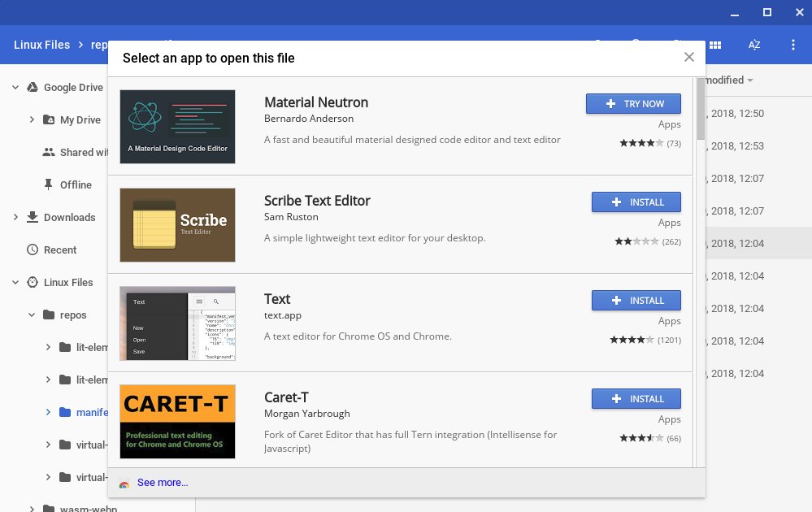The height and width of the screenshot is (512, 812).
Task: Close the app selection dialog
Action: (x=688, y=57)
